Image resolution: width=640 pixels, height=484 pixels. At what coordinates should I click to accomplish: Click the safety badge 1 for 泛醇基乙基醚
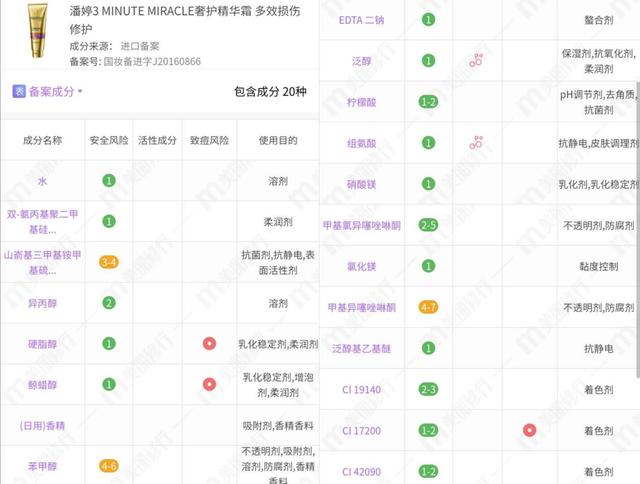(x=428, y=348)
